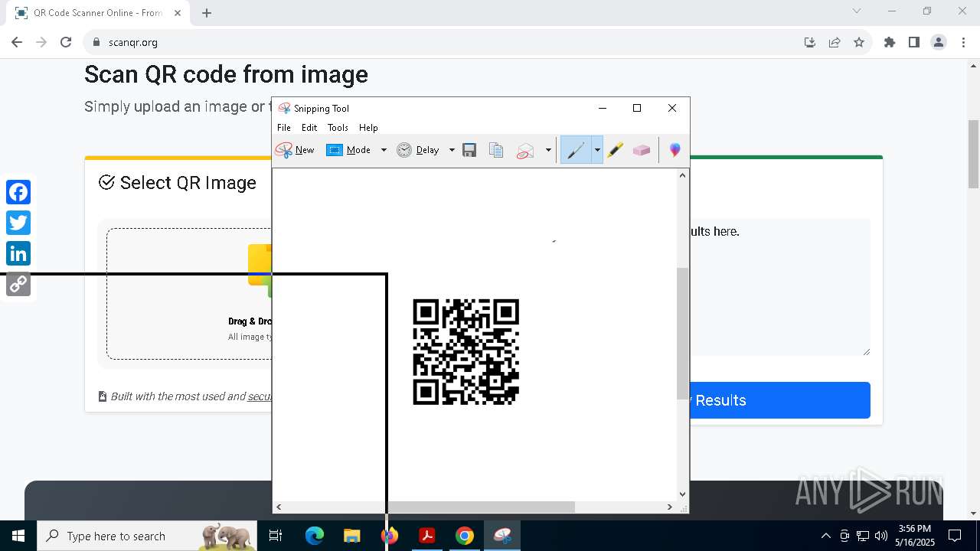980x551 pixels.
Task: Select the QR Code Scanner Online tab
Action: pyautogui.click(x=98, y=13)
